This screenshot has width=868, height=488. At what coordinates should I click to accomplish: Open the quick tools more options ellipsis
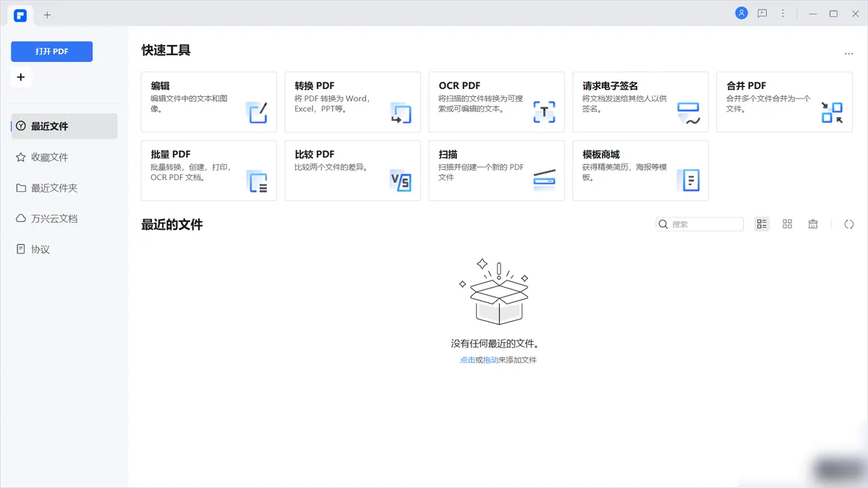(848, 54)
